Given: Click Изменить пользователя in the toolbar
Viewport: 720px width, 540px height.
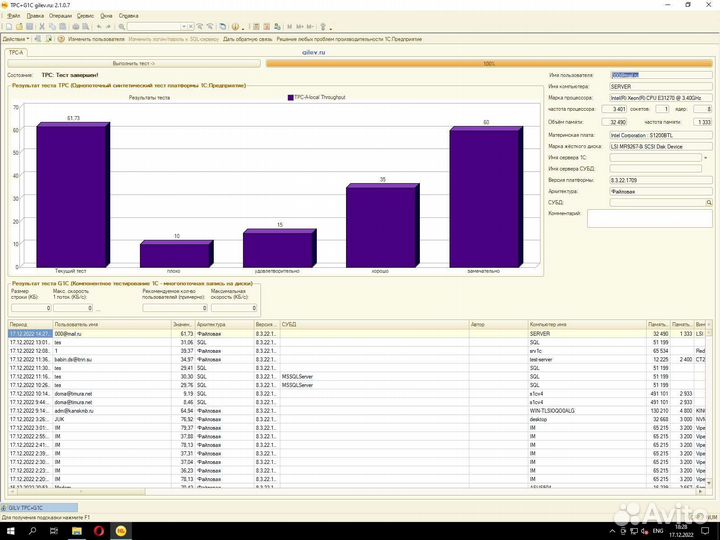Looking at the screenshot, I should 96,39.
